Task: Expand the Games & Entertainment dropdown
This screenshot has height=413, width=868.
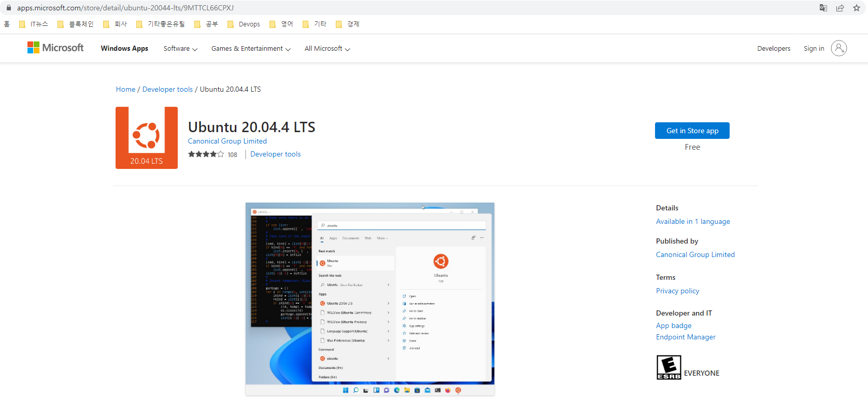Action: pyautogui.click(x=251, y=49)
